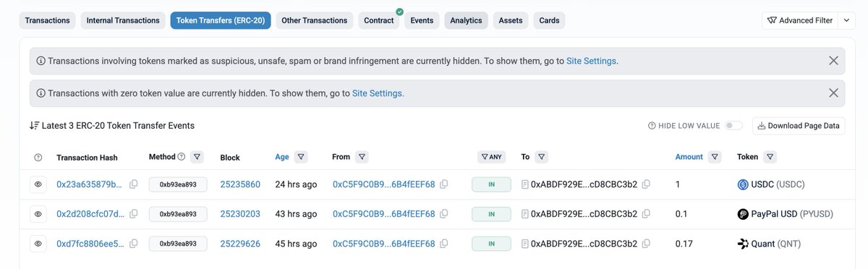Viewport: 868px width, 269px height.
Task: Copy To address in PayPal USD row
Action: point(646,214)
